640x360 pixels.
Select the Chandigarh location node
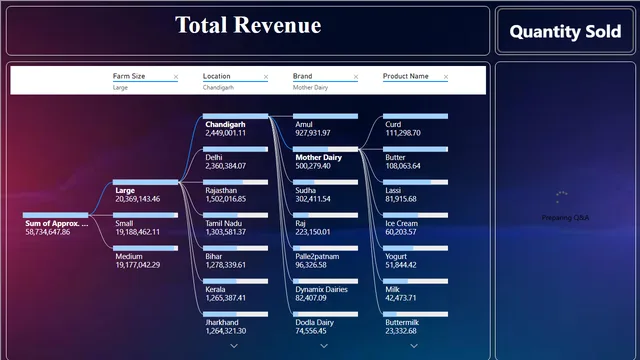[236, 125]
